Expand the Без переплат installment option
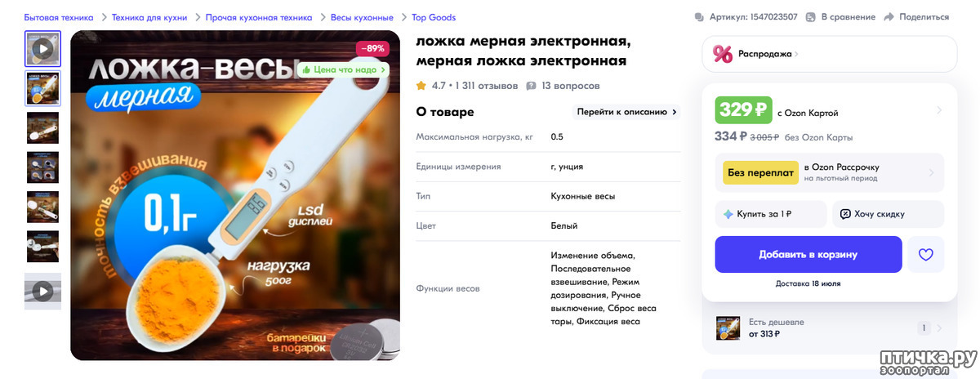The width and height of the screenshot is (980, 379). [829, 172]
